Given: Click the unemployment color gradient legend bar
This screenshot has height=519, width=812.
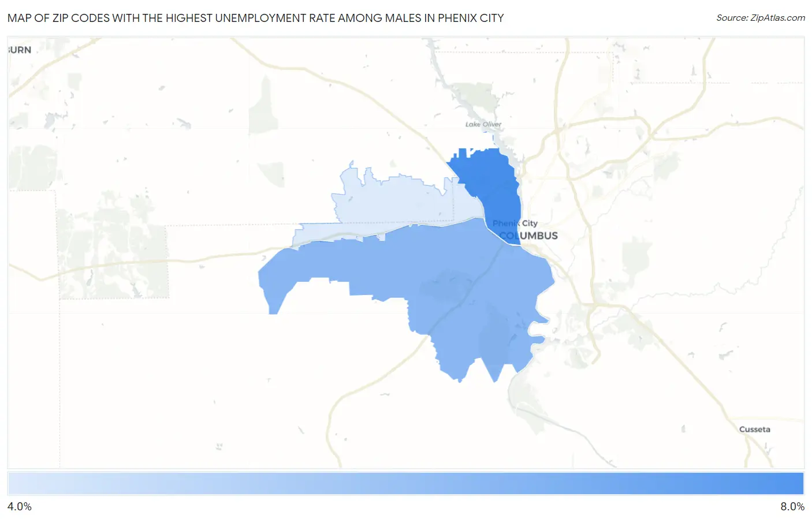Looking at the screenshot, I should click(x=405, y=484).
